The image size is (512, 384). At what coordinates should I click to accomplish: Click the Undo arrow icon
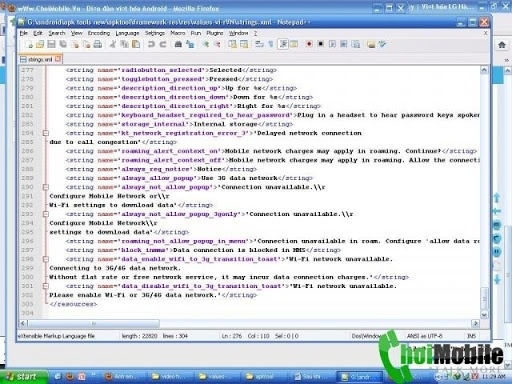151,44
